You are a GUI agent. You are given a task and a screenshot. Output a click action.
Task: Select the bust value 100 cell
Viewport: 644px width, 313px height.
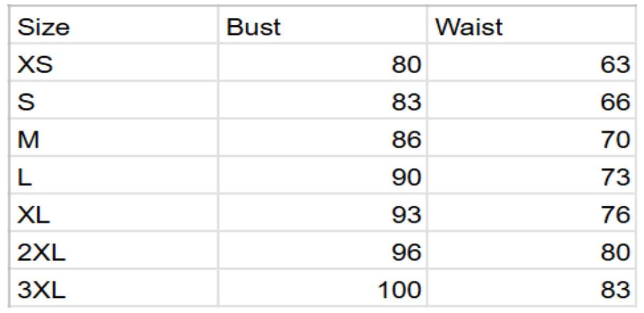pos(399,290)
